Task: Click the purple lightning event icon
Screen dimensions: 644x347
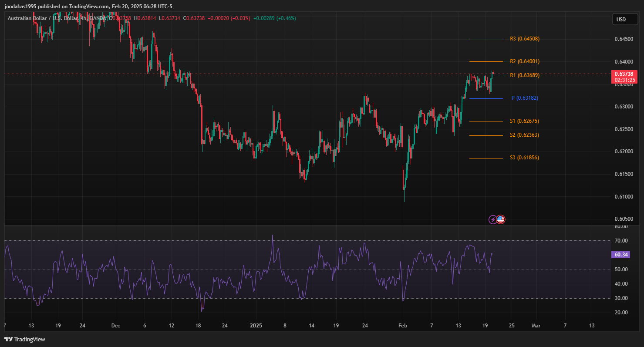Action: (x=493, y=219)
